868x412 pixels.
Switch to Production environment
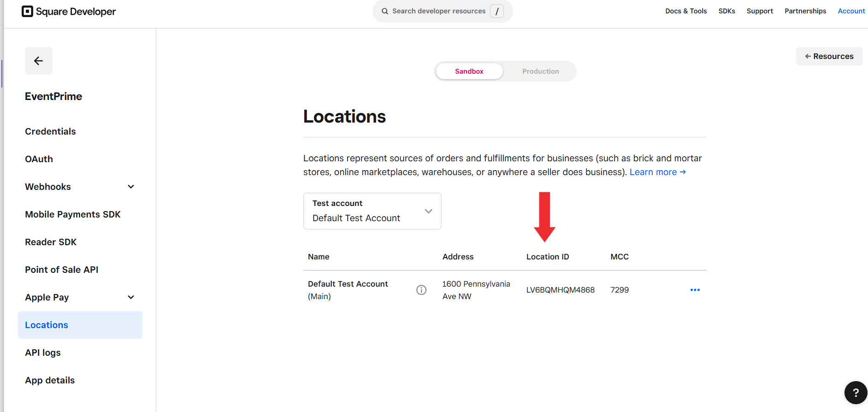[540, 71]
